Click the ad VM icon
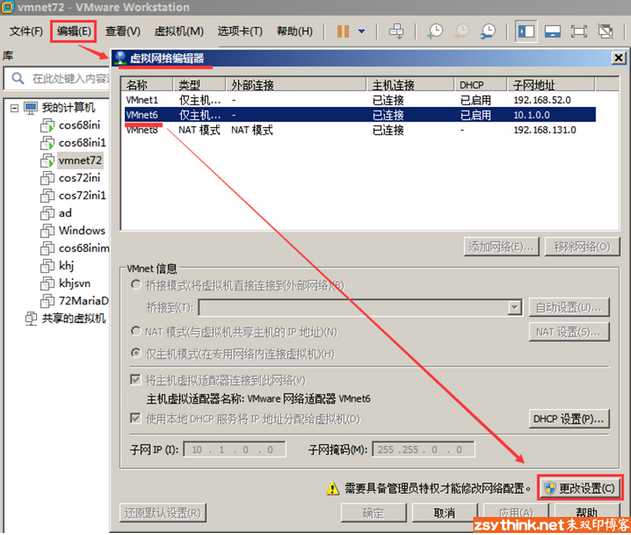631x535 pixels. (47, 213)
